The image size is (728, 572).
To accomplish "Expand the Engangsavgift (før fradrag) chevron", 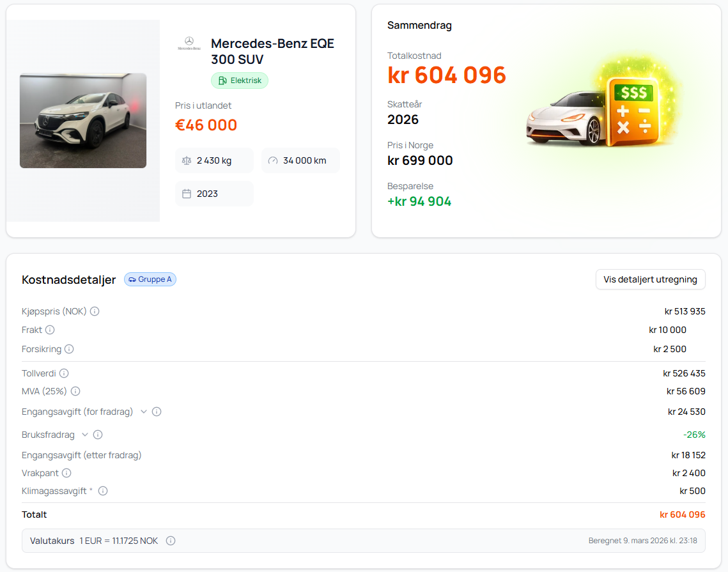I will pos(144,412).
